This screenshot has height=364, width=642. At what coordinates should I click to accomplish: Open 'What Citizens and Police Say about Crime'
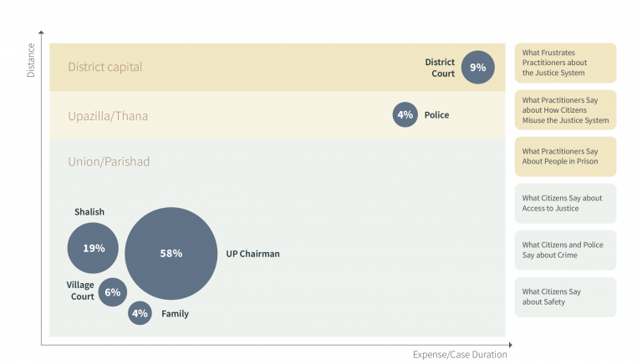point(565,250)
